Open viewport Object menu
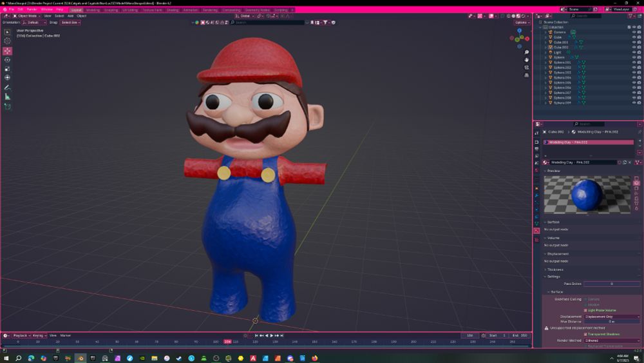Viewport: 644px width, 363px height. (81, 16)
